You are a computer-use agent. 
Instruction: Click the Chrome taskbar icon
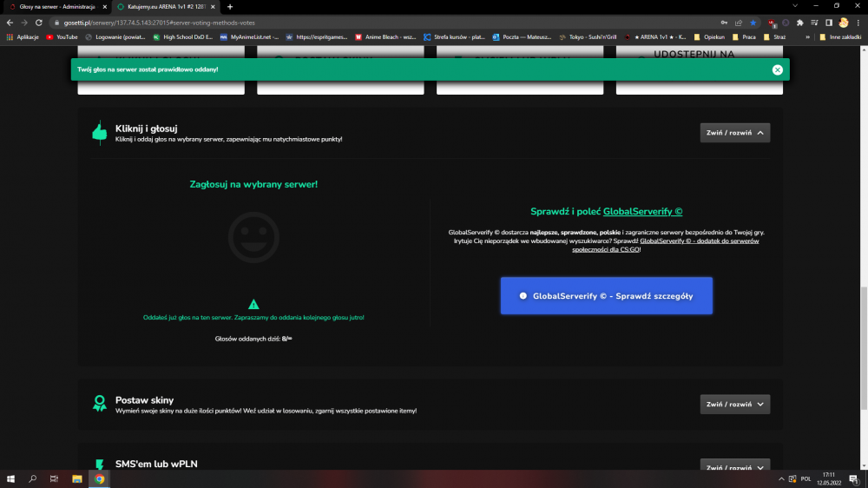point(100,478)
